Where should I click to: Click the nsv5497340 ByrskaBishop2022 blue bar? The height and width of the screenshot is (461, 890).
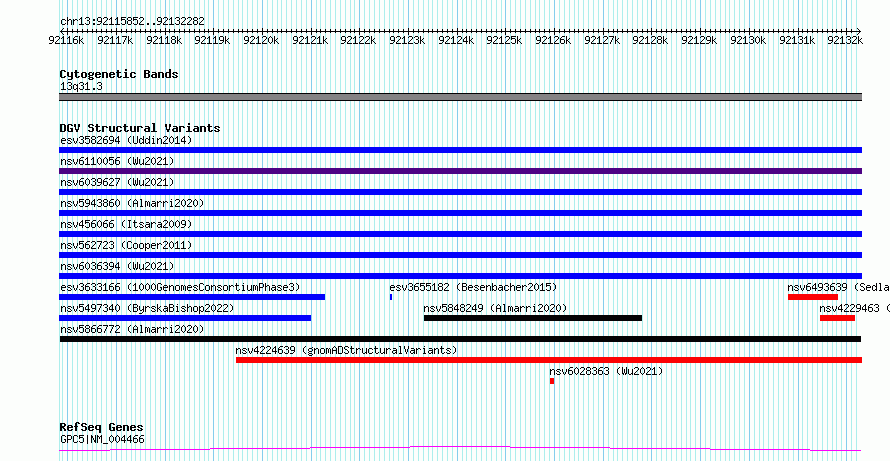[x=185, y=318]
